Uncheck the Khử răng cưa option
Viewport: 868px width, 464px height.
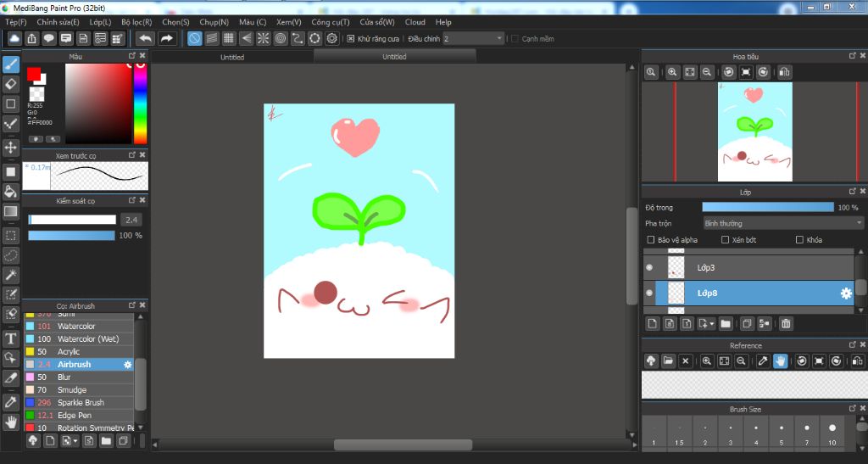(351, 38)
